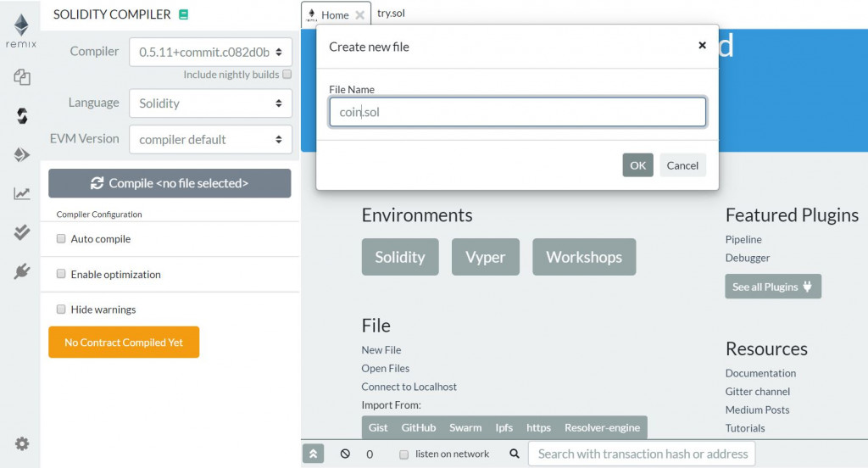Screen dimensions: 868x468
Task: Open the Documentation resource link
Action: [760, 373]
